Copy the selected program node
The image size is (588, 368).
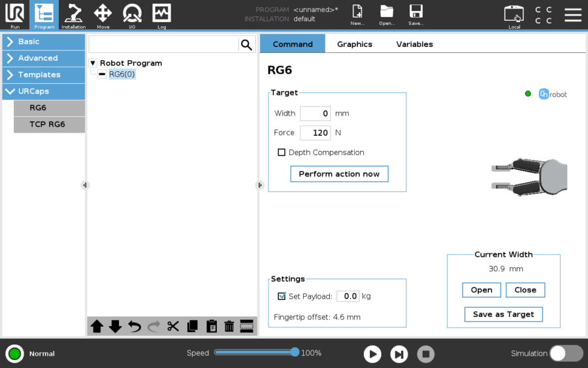coord(192,326)
